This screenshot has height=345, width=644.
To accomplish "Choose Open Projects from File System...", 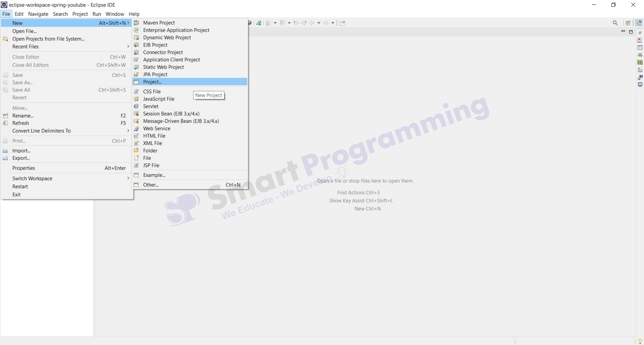I will point(66,39).
